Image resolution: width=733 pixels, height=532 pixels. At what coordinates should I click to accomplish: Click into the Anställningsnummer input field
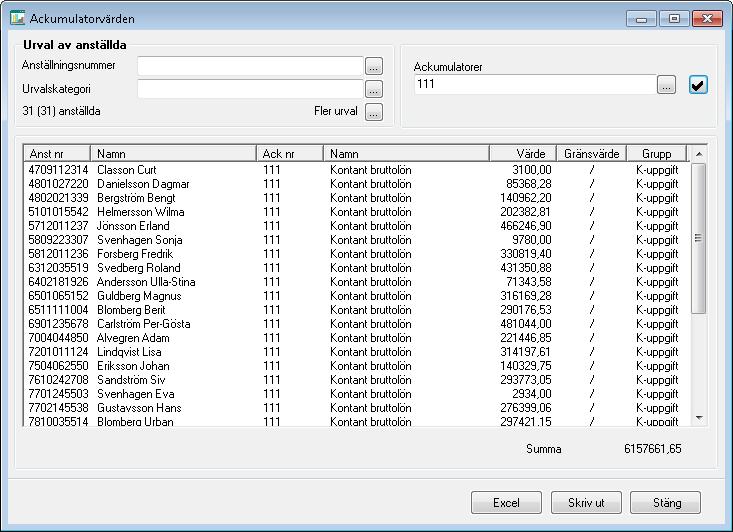click(250, 66)
